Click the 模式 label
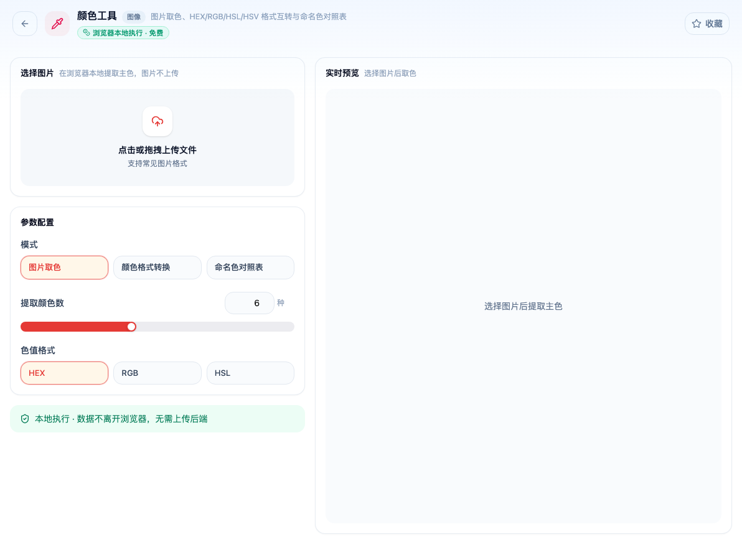The height and width of the screenshot is (560, 742). coord(29,245)
